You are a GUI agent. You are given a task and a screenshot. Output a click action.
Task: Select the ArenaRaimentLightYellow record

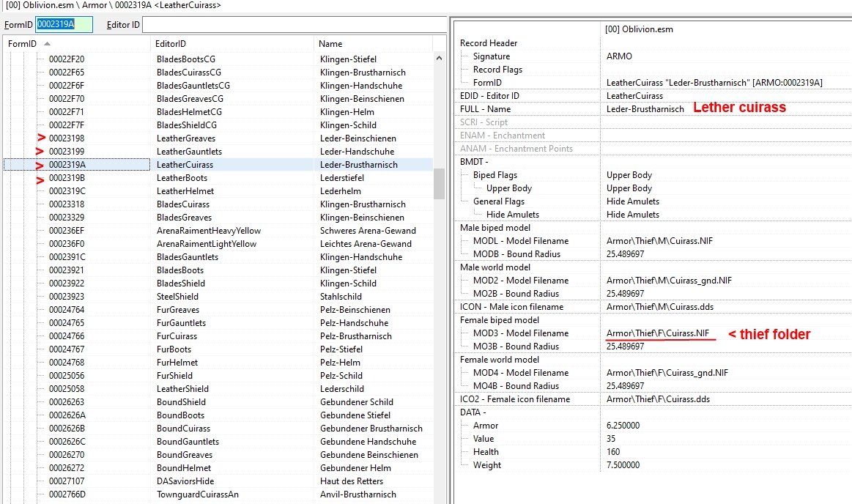[218, 244]
